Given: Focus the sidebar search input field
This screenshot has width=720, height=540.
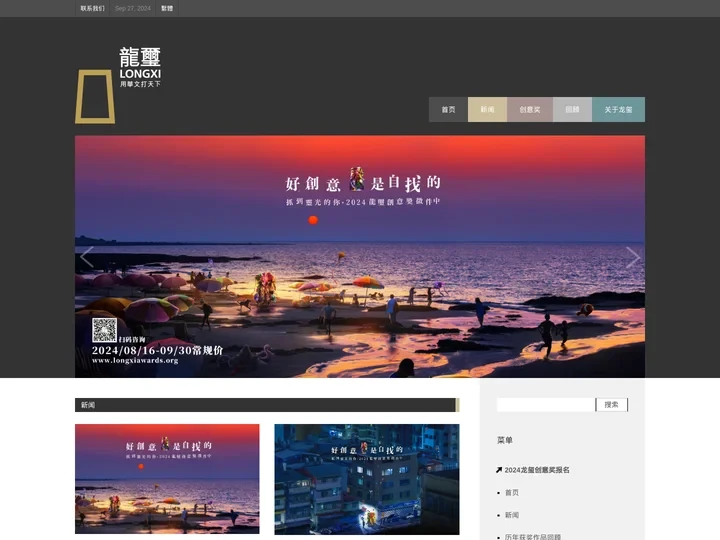Looking at the screenshot, I should [546, 405].
